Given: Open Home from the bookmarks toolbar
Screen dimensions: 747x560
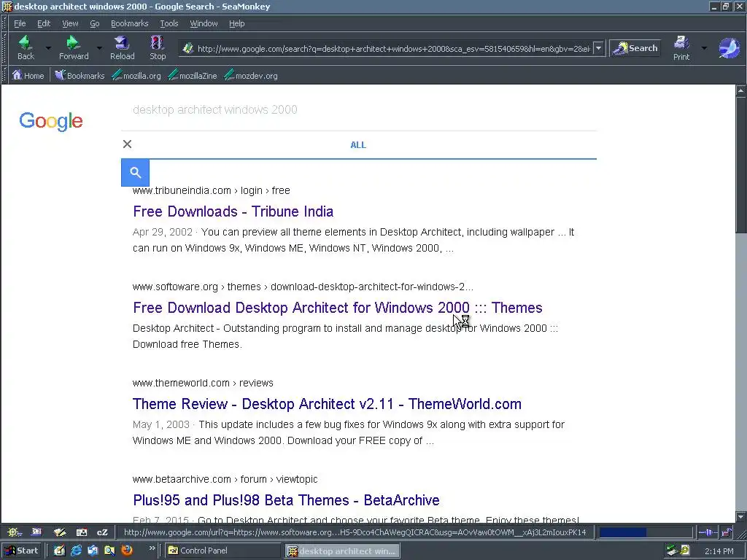Looking at the screenshot, I should click(28, 75).
